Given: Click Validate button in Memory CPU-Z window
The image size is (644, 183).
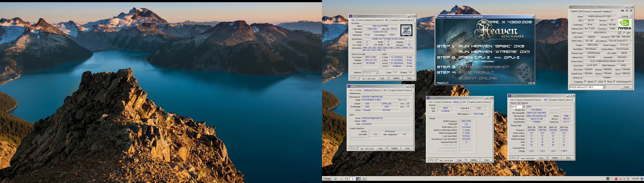Looking at the screenshot, I should (x=473, y=160).
